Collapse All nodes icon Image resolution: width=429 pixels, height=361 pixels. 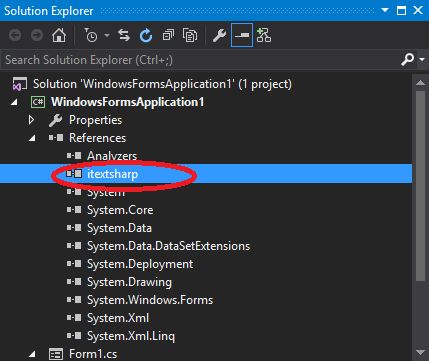[x=168, y=35]
